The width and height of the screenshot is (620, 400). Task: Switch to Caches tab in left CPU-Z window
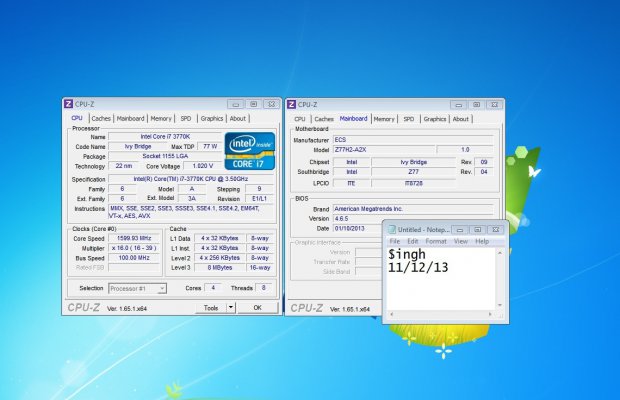[x=101, y=118]
